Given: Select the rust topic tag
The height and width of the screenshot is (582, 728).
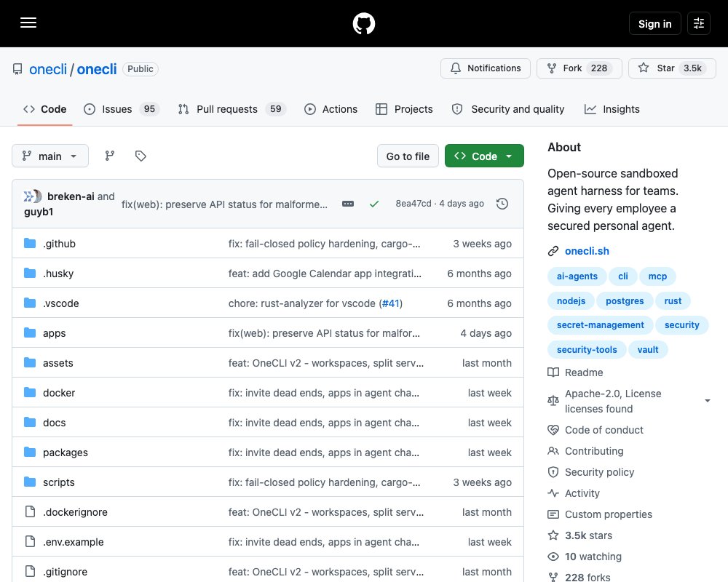Looking at the screenshot, I should point(673,300).
